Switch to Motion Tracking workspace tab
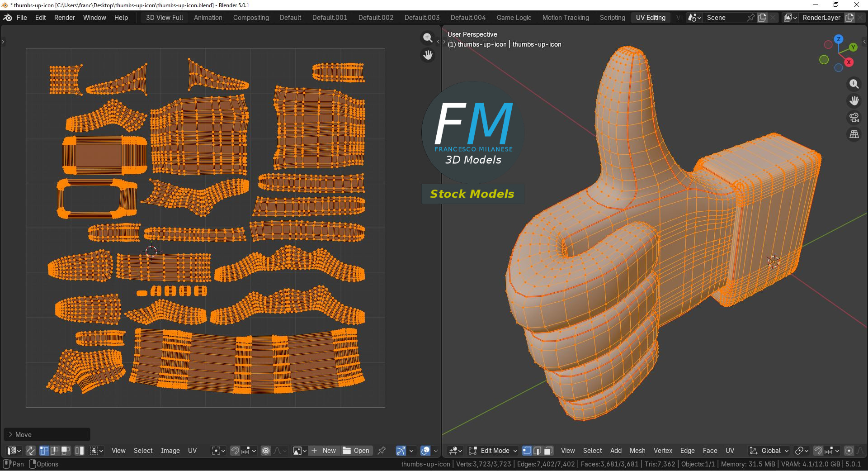 tap(566, 18)
